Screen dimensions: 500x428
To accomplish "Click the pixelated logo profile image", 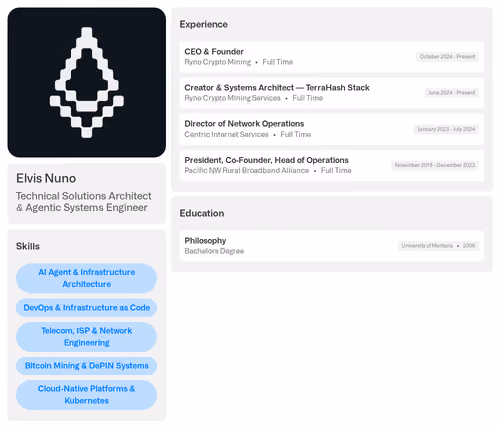I will (x=87, y=82).
